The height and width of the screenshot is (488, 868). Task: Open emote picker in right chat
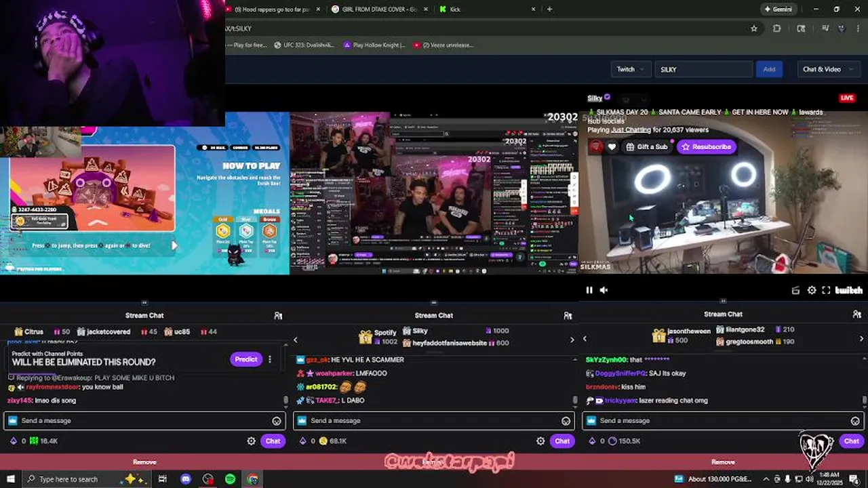855,421
